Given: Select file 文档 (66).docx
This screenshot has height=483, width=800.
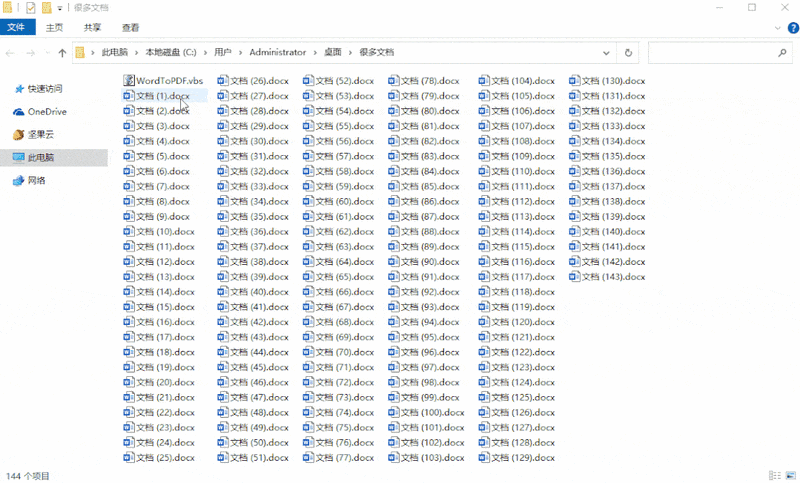Looking at the screenshot, I should coord(338,292).
